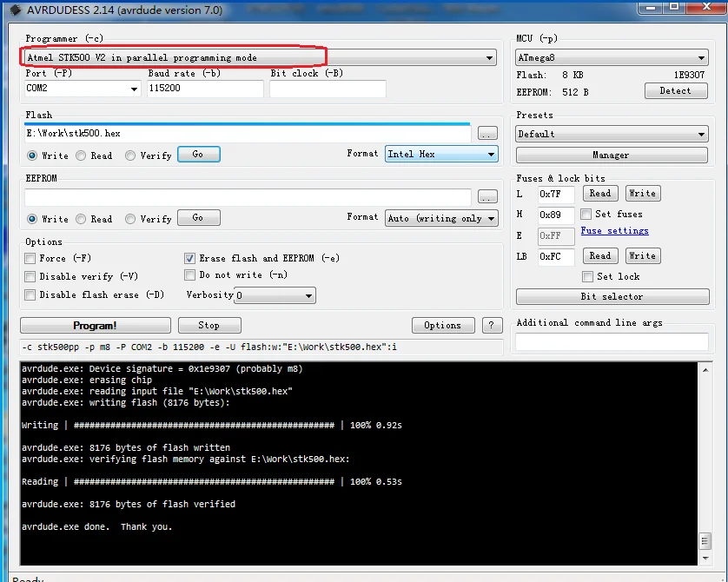This screenshot has width=728, height=582.
Task: Click console scrollbar down arrow
Action: [x=705, y=559]
